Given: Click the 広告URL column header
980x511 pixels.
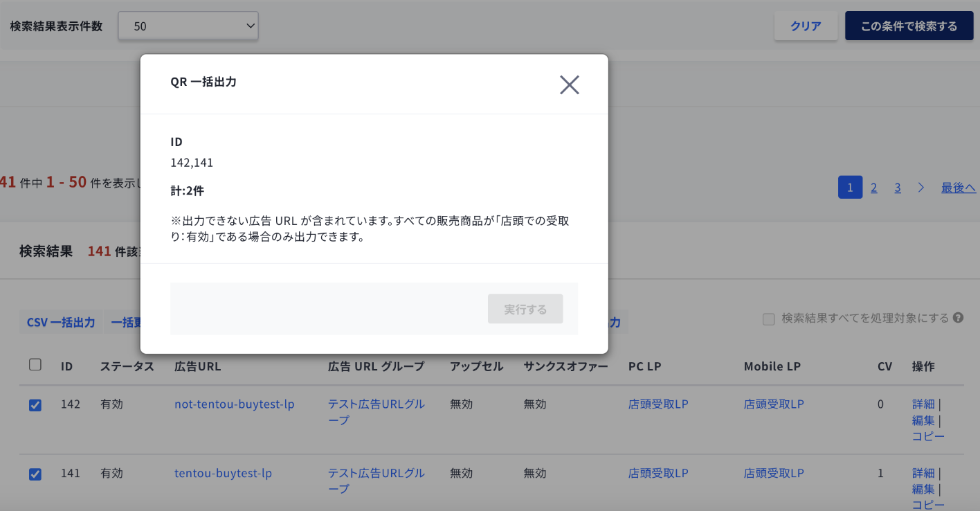Looking at the screenshot, I should 198,366.
